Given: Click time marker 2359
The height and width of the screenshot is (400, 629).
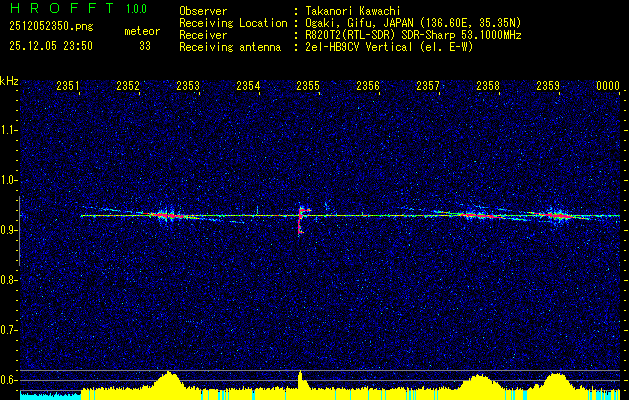Looking at the screenshot, I should click(548, 86).
